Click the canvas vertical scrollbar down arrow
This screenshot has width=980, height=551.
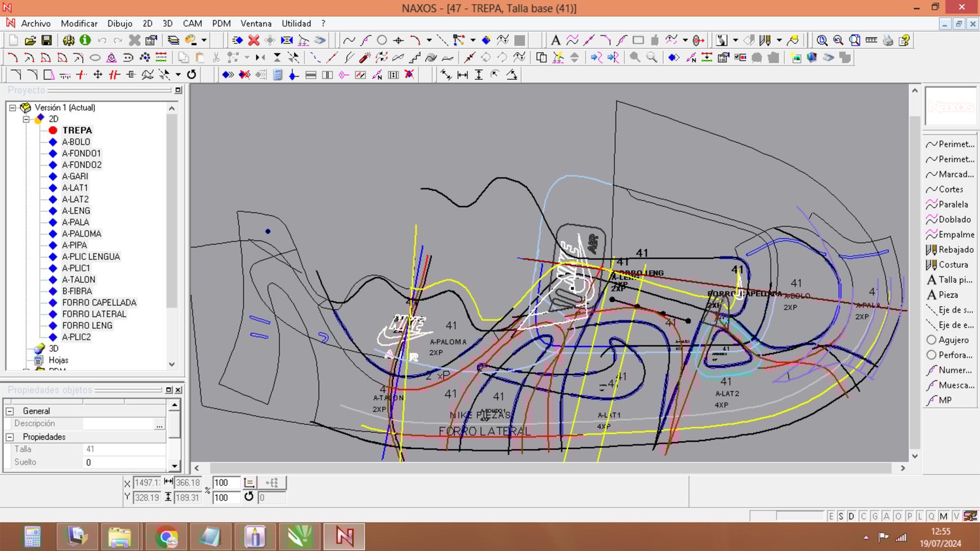pyautogui.click(x=915, y=456)
